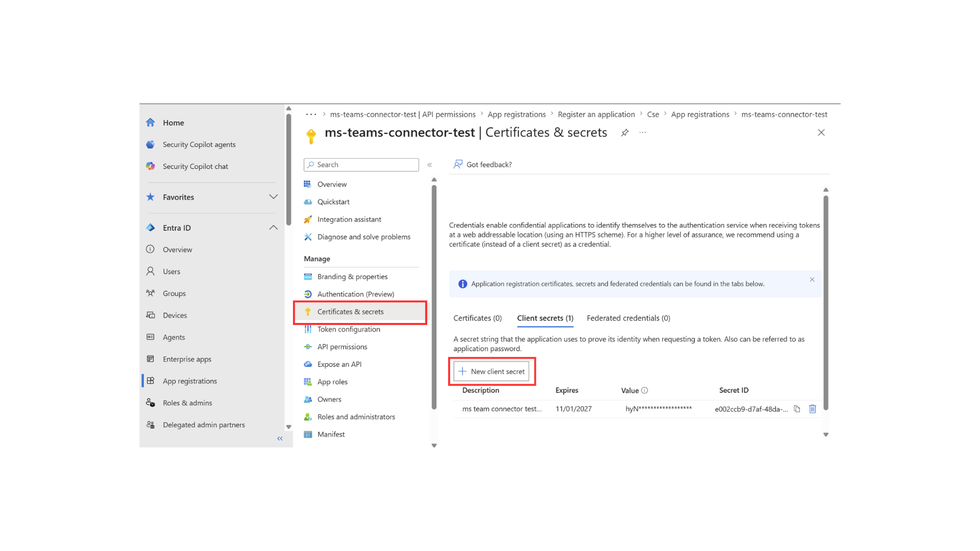Open more options ellipsis beside page title

pos(643,133)
